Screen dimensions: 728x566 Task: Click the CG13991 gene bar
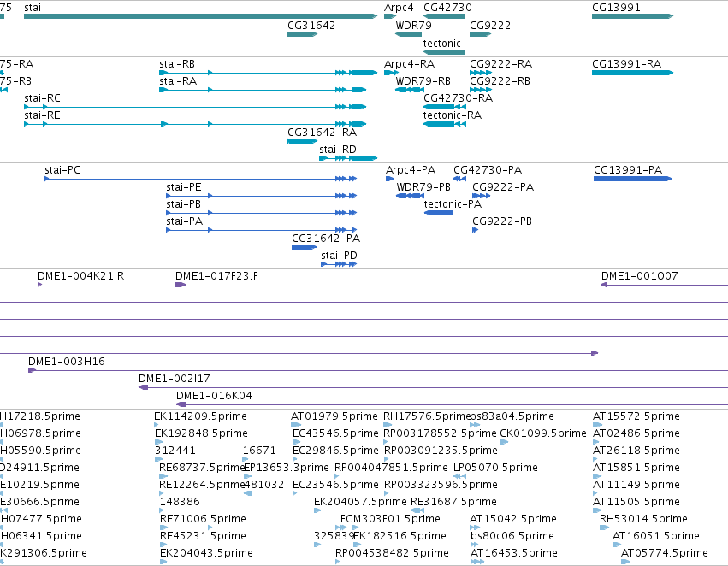tap(632, 16)
